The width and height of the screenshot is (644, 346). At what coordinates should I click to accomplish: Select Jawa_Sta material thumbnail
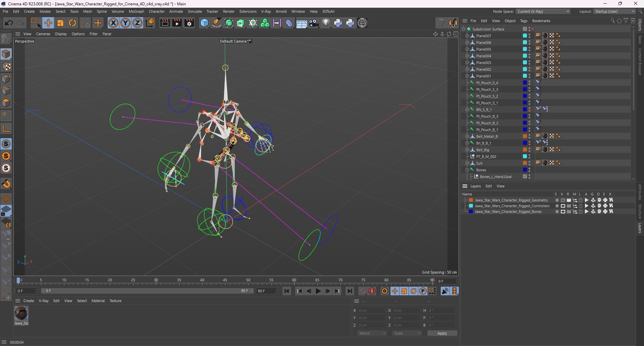pos(21,313)
